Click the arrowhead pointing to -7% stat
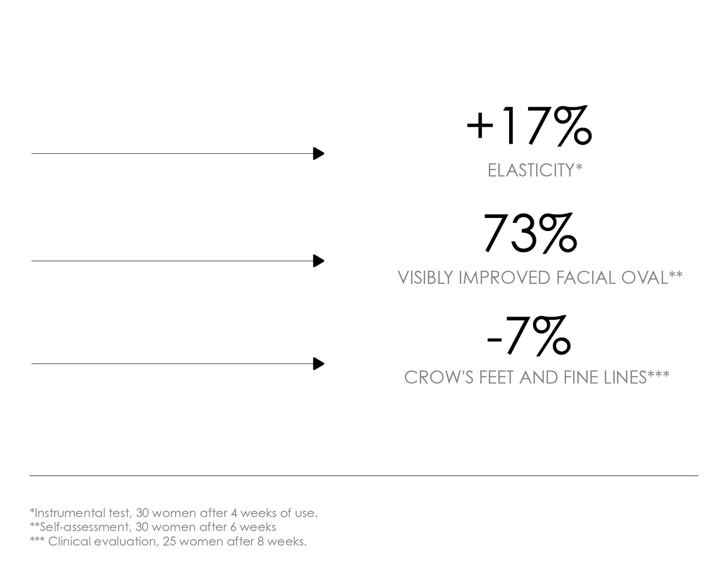The image size is (728, 583). pos(318,364)
